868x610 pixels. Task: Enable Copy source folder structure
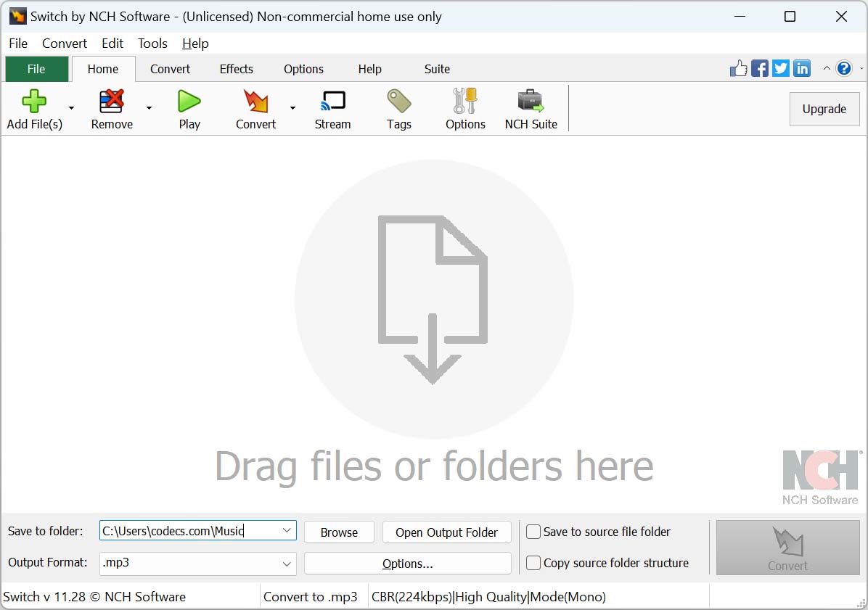point(533,563)
